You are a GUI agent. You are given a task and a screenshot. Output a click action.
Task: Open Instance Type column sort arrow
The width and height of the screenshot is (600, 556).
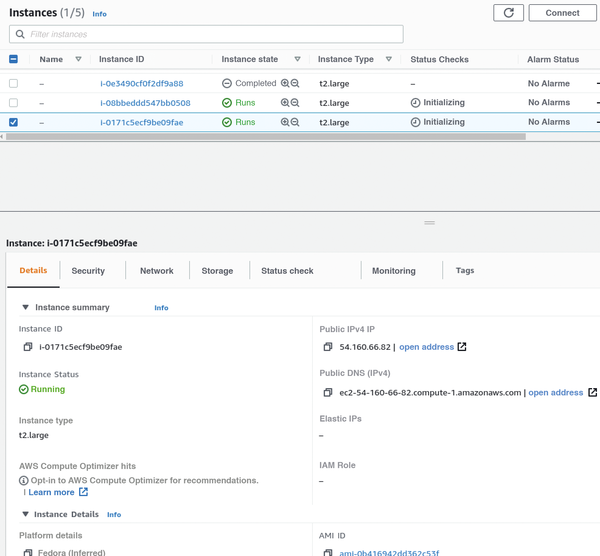pos(389,59)
